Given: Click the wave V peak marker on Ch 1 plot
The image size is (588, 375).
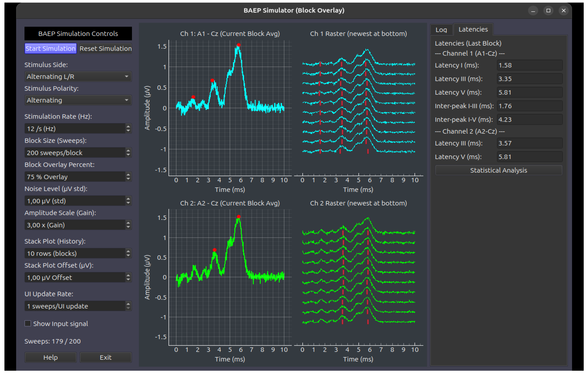Looking at the screenshot, I should click(239, 45).
